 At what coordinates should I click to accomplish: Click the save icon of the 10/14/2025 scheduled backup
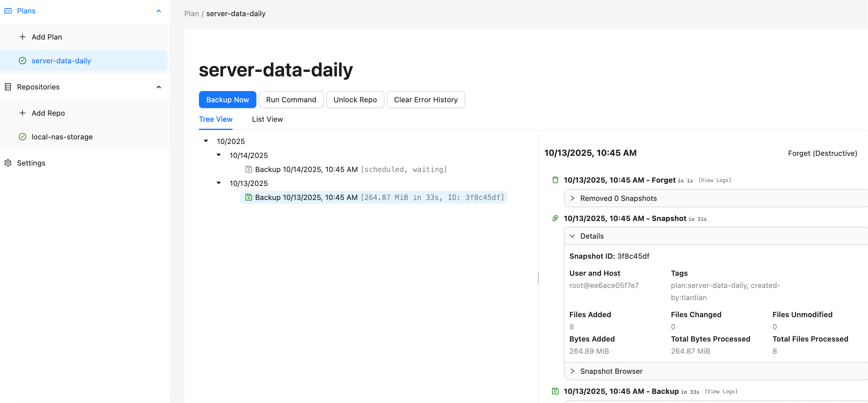click(x=249, y=169)
